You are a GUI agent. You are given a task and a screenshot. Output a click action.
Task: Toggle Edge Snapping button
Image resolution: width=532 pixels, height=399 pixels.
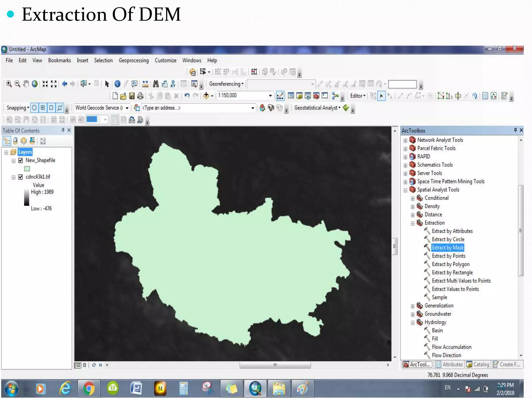[60, 108]
